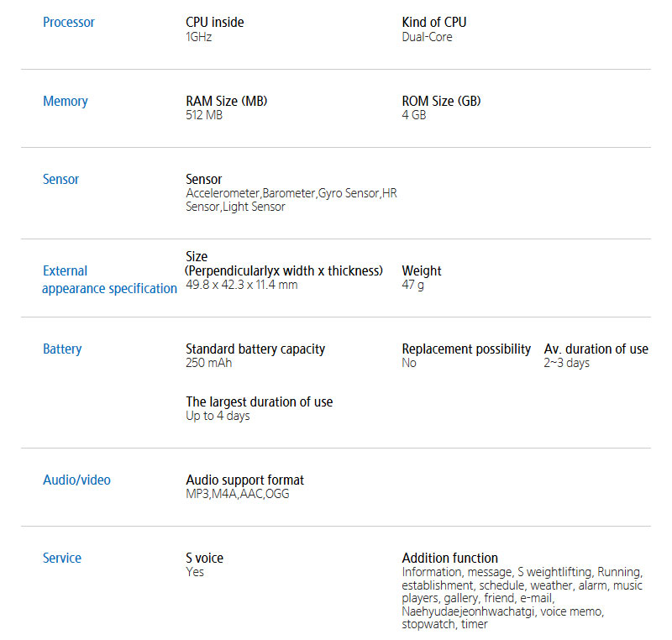Image resolution: width=672 pixels, height=640 pixels.
Task: Click the 'CPU inside' heading
Action: 215,23
